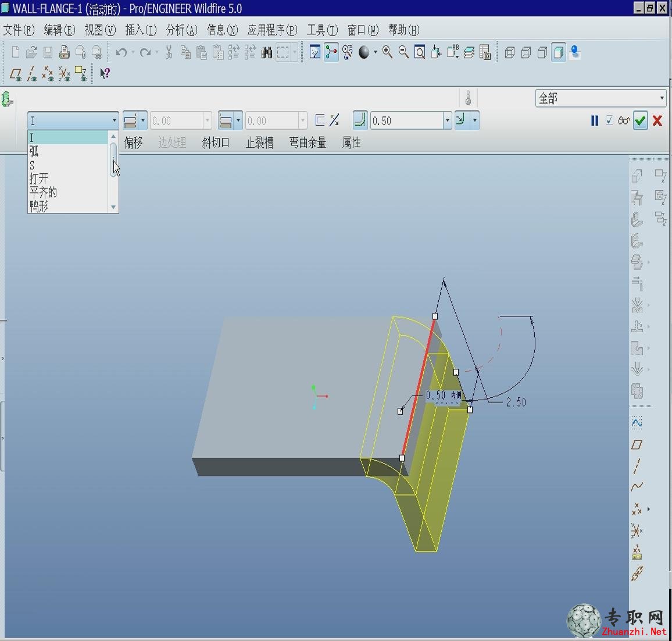Viewport: 672px width, 641px height.
Task: Click the shape list scroll down arrow
Action: (x=113, y=207)
